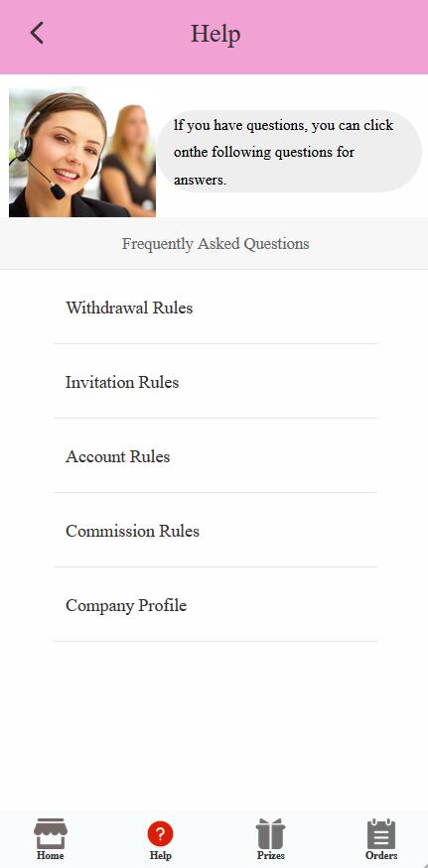Expand the Withdrawal Rules question

[215, 307]
